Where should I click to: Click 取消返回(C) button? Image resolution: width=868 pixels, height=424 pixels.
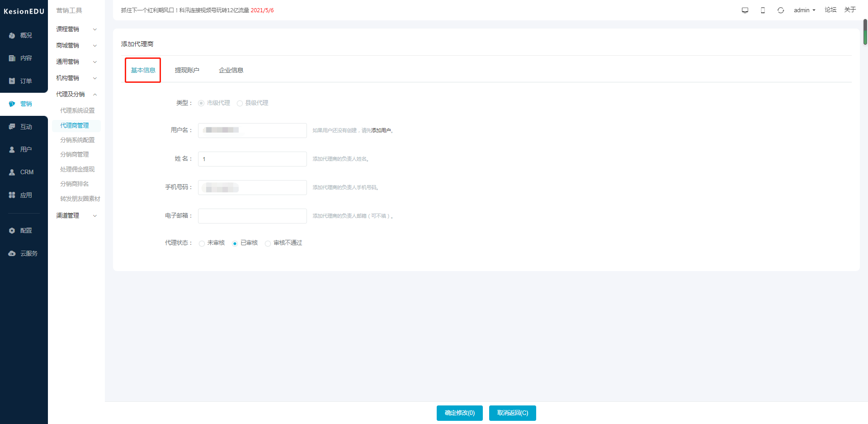pos(513,413)
